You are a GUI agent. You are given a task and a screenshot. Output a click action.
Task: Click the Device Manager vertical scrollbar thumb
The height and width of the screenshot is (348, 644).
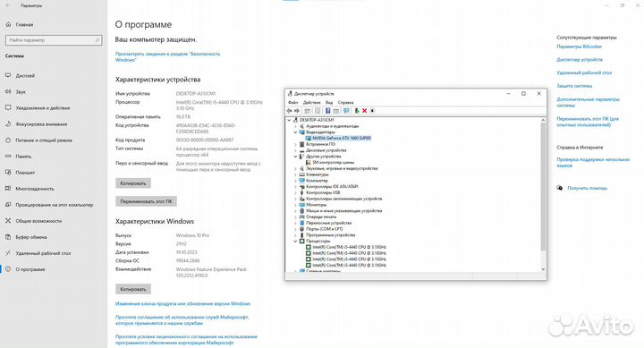click(x=543, y=187)
